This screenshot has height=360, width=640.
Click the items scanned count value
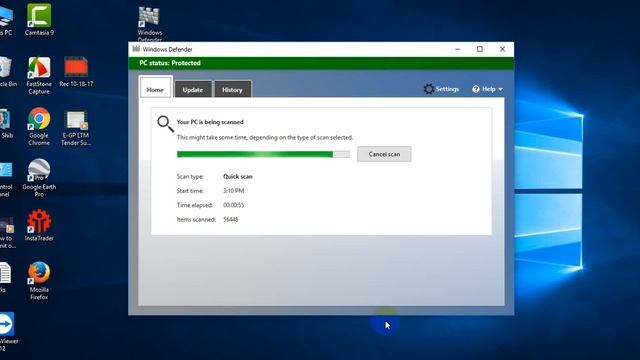pos(231,220)
